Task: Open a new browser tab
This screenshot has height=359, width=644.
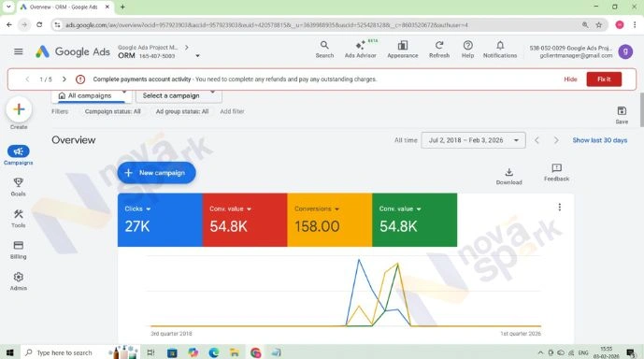Action: (x=122, y=7)
